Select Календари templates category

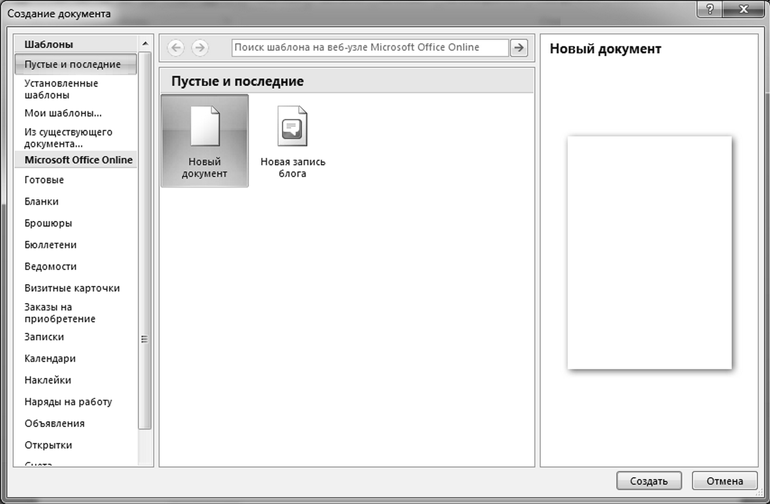[50, 358]
